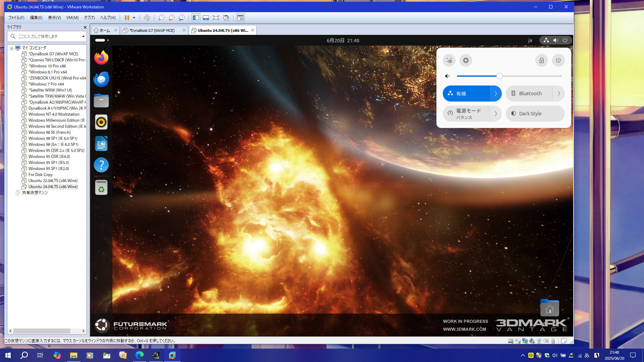Viewport: 644px width, 362px height.
Task: Click the network adapter device status icon
Action: (x=525, y=341)
